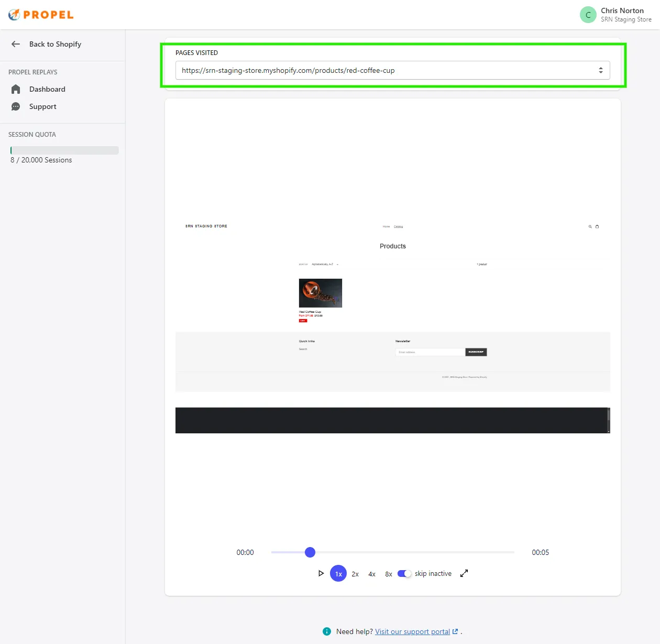Click the search icon in replayed store
The height and width of the screenshot is (644, 660).
coord(590,227)
